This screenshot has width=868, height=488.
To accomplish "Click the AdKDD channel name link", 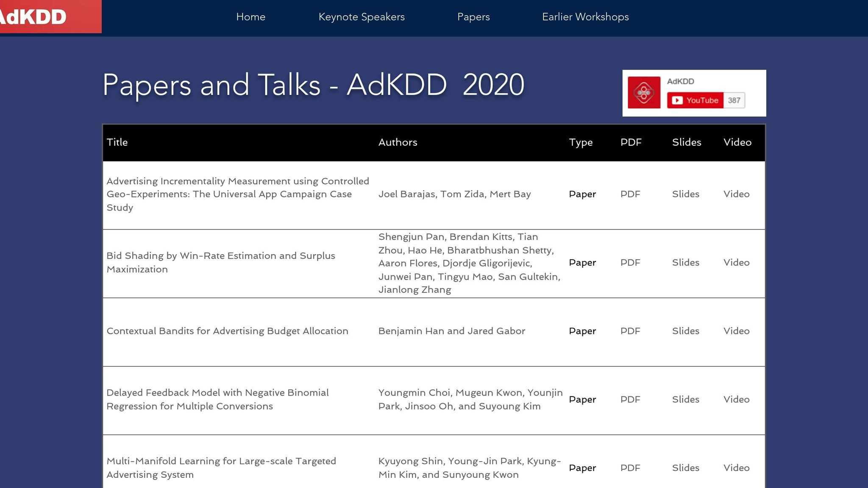I will 680,81.
